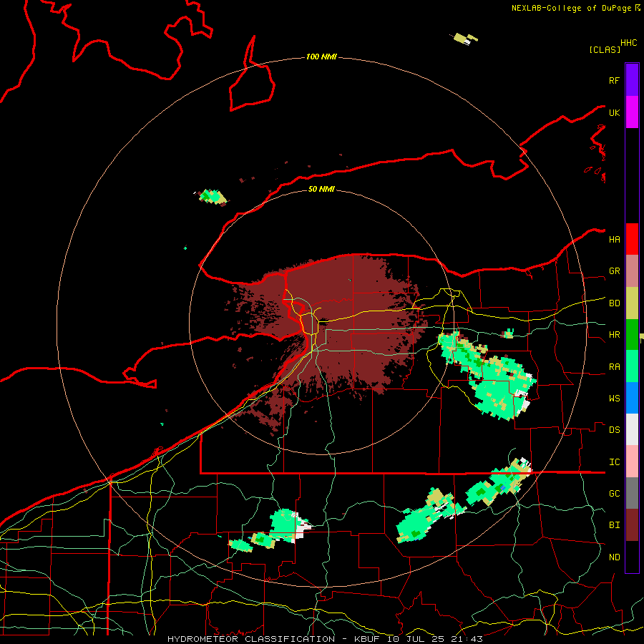Screen dimensions: 644x644
Task: Click the BD legend label
Action: [x=614, y=303]
